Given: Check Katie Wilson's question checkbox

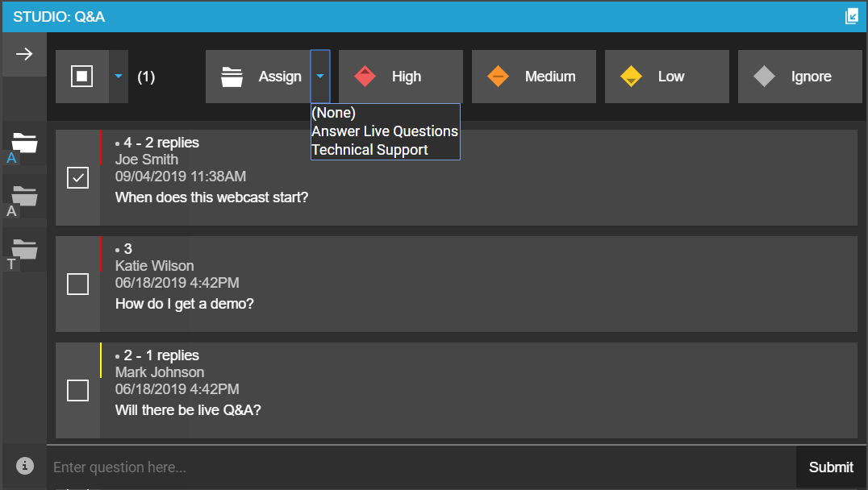Looking at the screenshot, I should [x=77, y=284].
